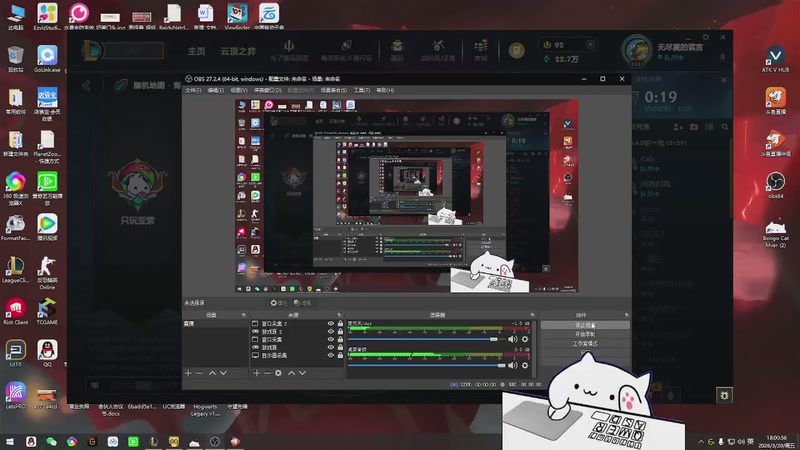This screenshot has height=450, width=800.
Task: Open Windows Start menu
Action: 10,441
